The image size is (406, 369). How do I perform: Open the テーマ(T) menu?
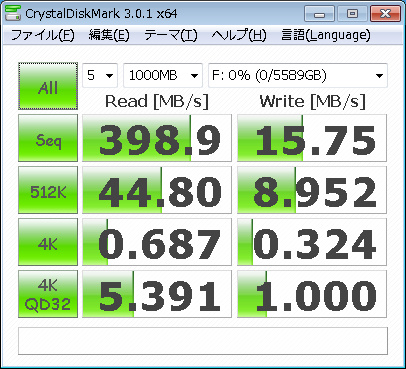171,35
